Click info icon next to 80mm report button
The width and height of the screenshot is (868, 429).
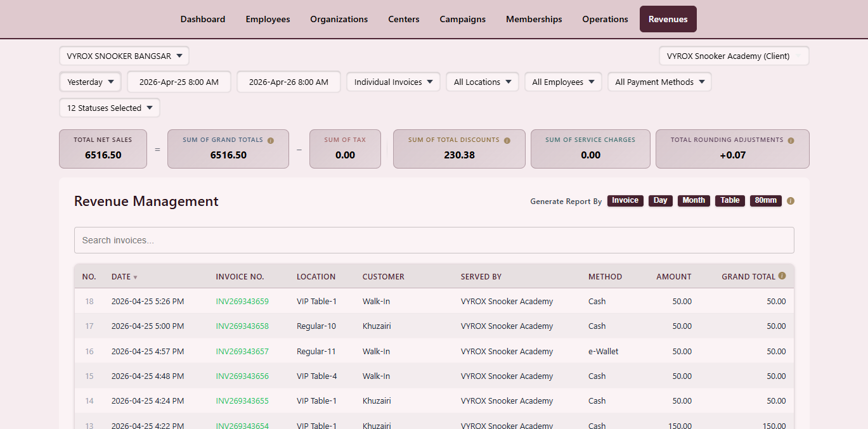point(791,201)
